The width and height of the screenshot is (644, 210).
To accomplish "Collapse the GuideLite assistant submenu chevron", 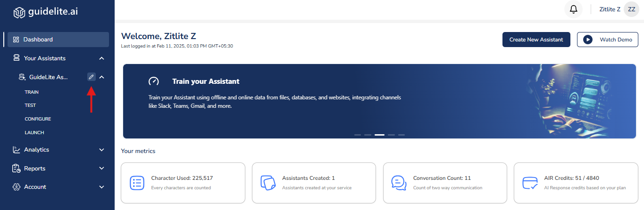I will tap(101, 77).
